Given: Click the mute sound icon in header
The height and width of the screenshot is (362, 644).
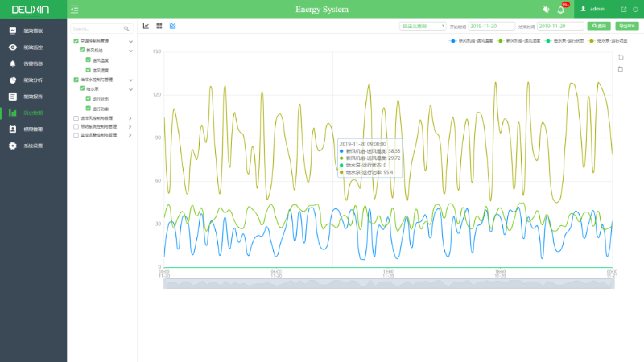Looking at the screenshot, I should (x=545, y=10).
